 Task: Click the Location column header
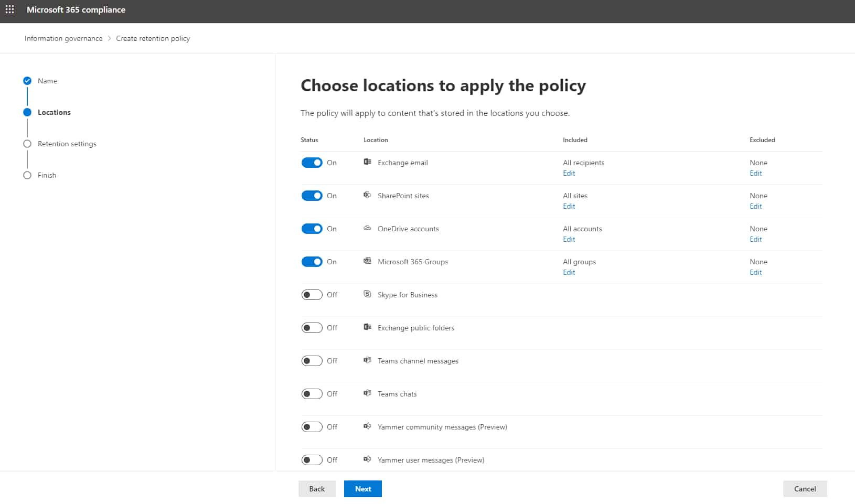(376, 140)
